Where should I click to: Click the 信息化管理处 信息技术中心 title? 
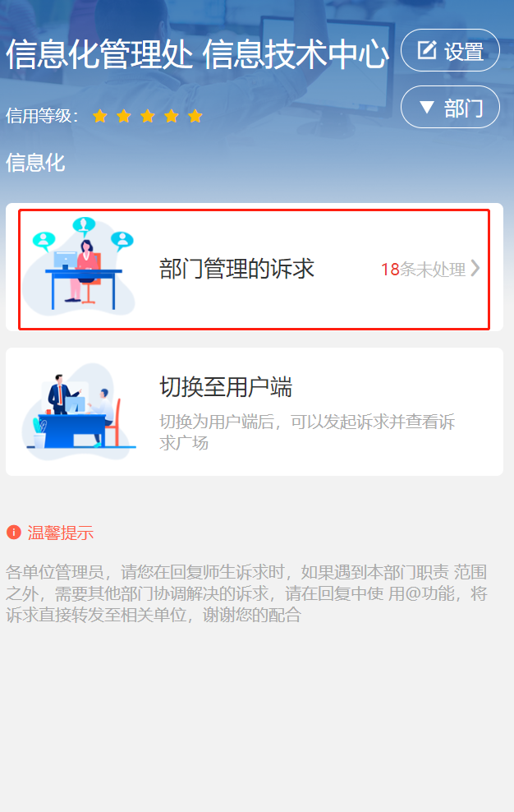(x=197, y=54)
